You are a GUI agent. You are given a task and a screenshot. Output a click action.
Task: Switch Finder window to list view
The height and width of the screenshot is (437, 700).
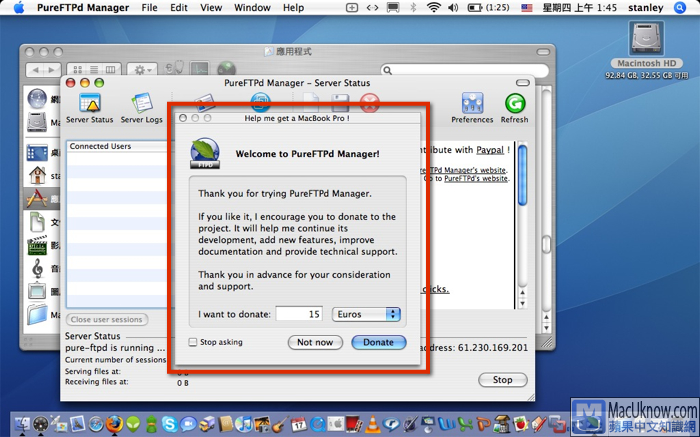pyautogui.click(x=94, y=70)
